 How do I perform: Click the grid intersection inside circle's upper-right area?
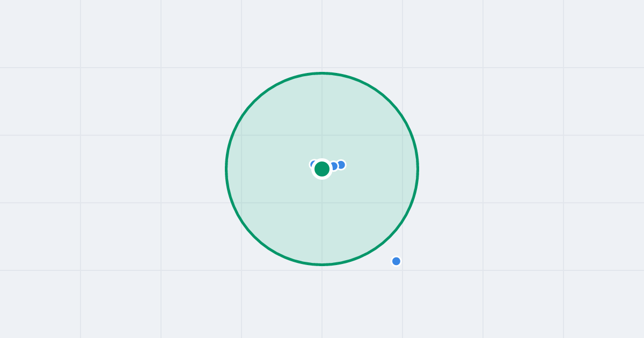[x=402, y=135]
